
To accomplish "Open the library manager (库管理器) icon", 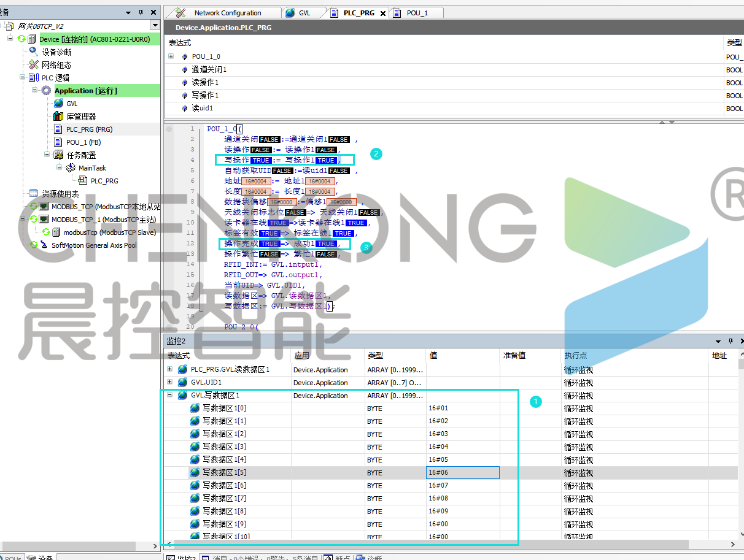I will click(x=58, y=117).
